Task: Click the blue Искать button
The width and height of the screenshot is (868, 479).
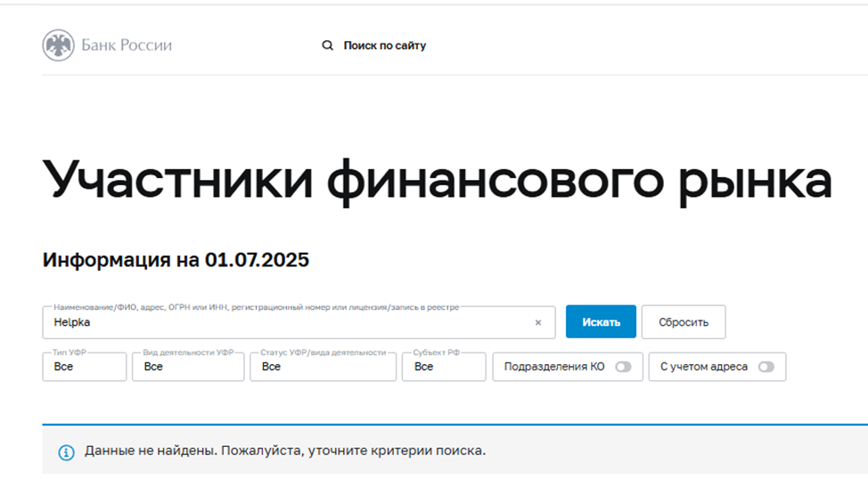Action: 601,322
